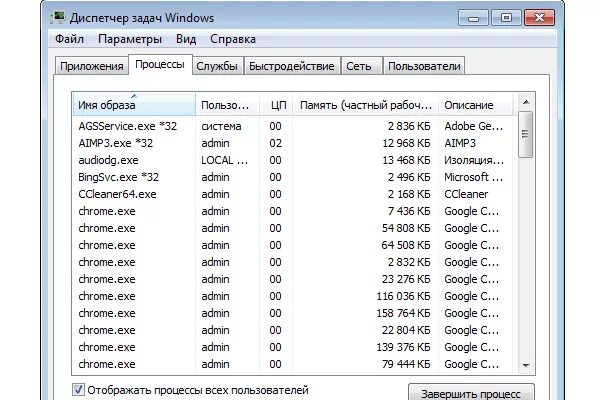Sort by the Пользо... column header

227,104
